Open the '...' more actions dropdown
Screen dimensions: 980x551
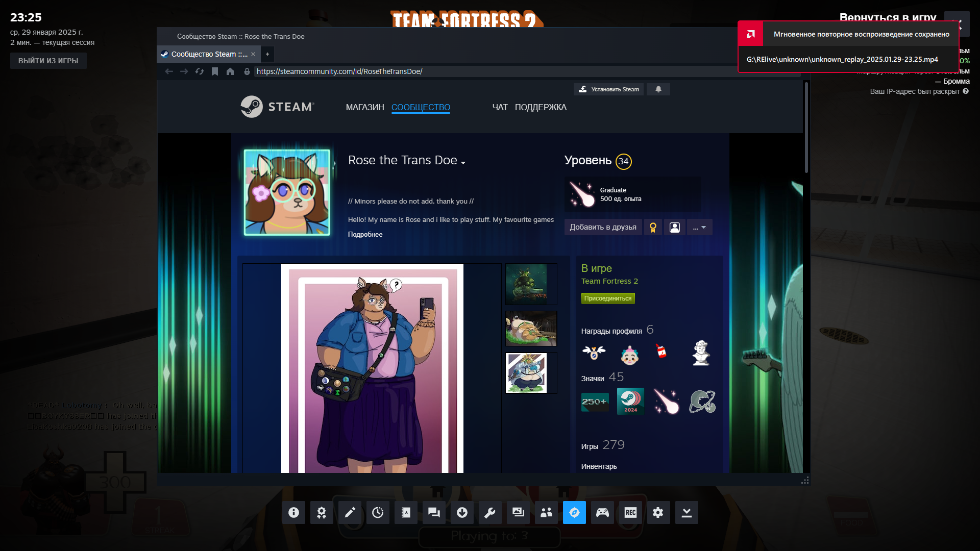tap(699, 227)
